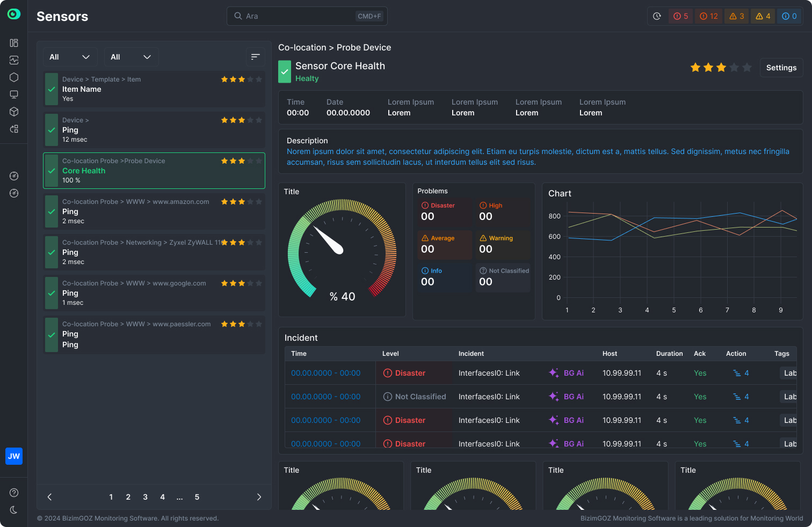812x527 pixels.
Task: Open the dashboard layout icon in sidebar
Action: click(x=14, y=43)
